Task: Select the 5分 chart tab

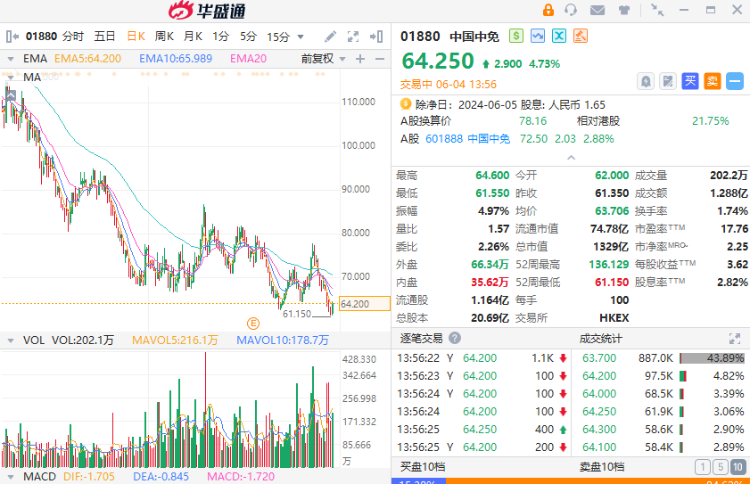Action: [x=248, y=36]
